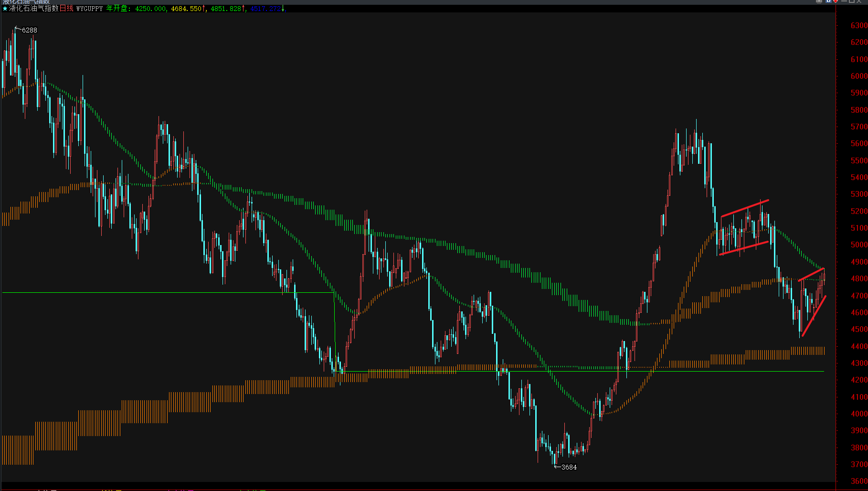The width and height of the screenshot is (868, 491).
Task: Click the 5000 level on price axis
Action: [x=859, y=245]
